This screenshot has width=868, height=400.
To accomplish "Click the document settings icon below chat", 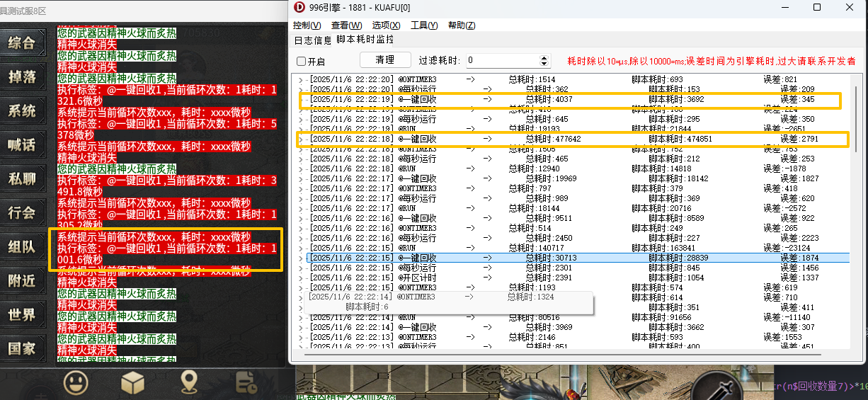I will (246, 383).
